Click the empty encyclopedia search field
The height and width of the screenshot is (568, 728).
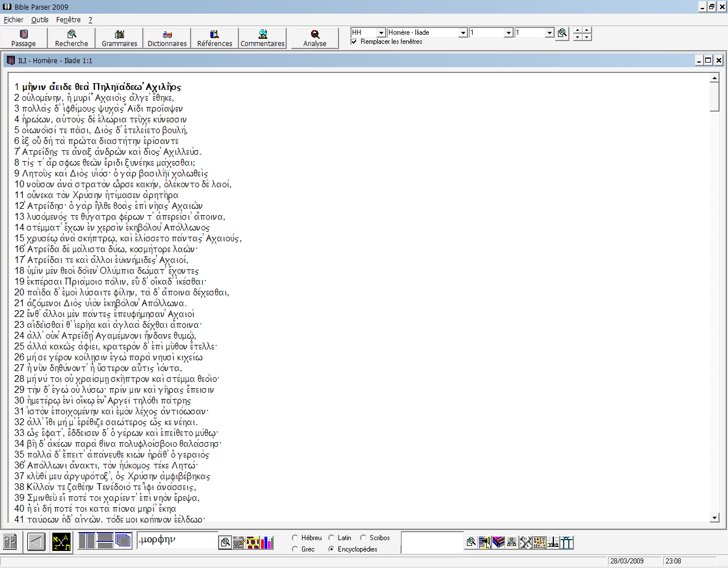tap(432, 542)
